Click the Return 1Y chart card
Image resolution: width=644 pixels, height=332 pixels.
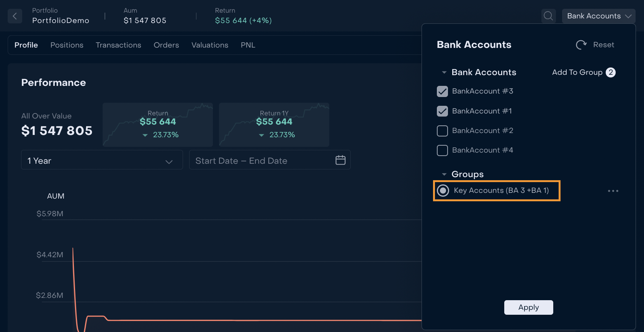click(x=274, y=125)
